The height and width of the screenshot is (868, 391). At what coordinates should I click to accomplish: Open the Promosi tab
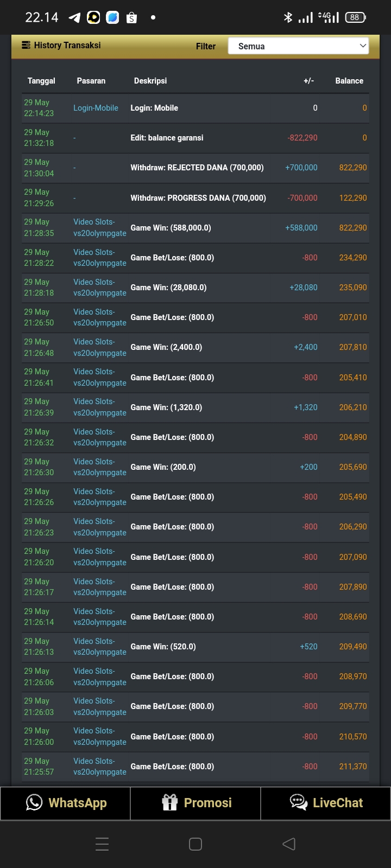[195, 803]
